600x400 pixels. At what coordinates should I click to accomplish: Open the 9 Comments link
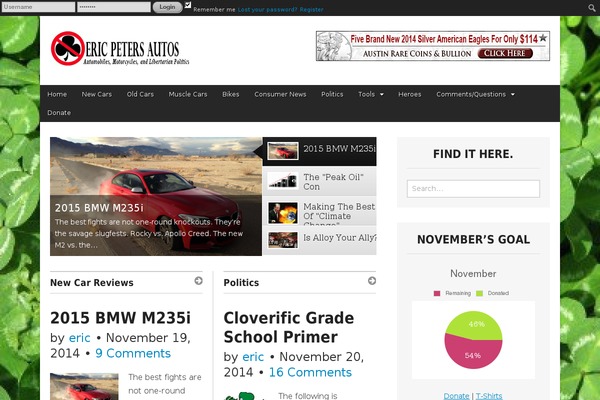point(133,353)
